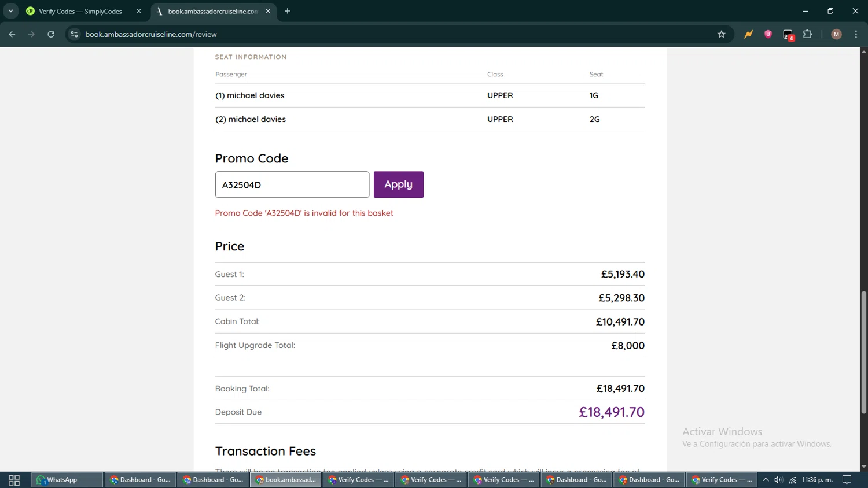
Task: Open Windows Task View icon
Action: [14, 480]
